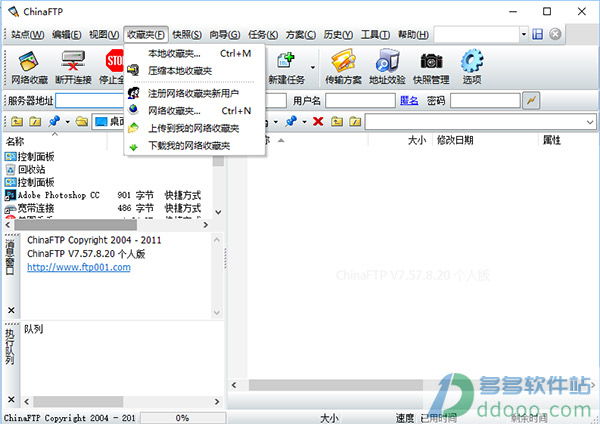The width and height of the screenshot is (600, 424).
Task: Open 快照管理 camera icon
Action: click(431, 67)
